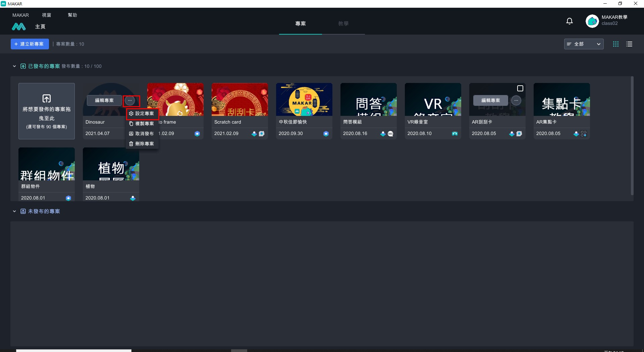Switch to list view layout

point(629,44)
